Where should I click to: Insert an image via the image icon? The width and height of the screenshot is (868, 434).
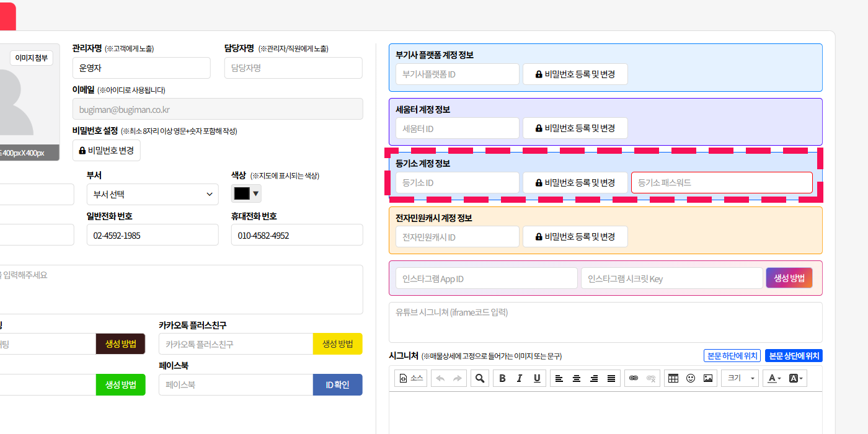click(708, 378)
